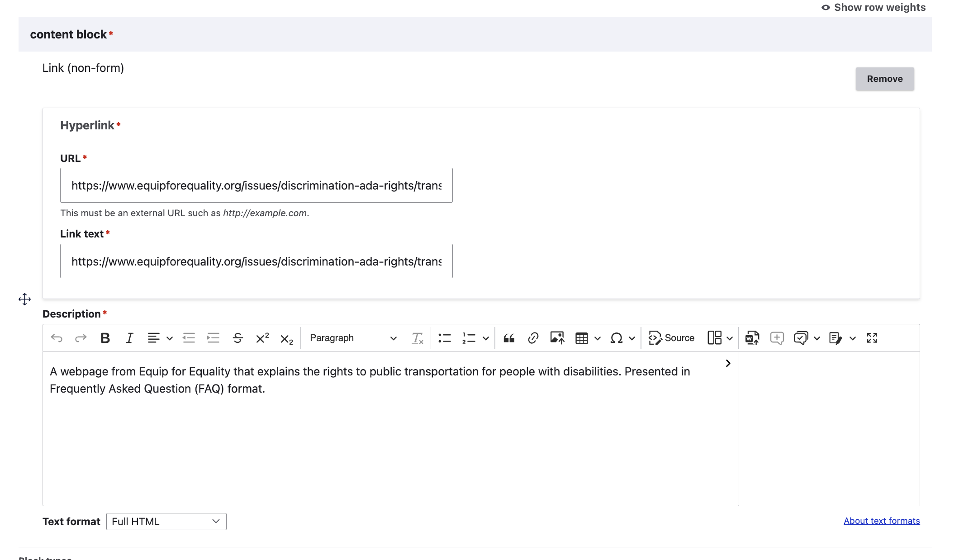Increase indent of the paragraph

[x=213, y=338]
